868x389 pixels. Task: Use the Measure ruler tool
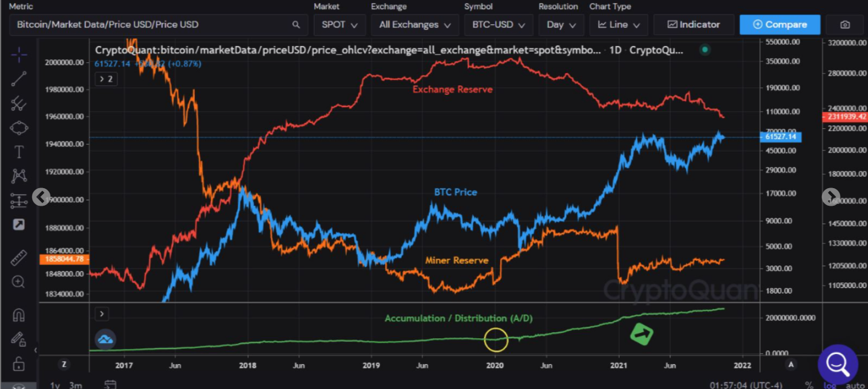[19, 257]
